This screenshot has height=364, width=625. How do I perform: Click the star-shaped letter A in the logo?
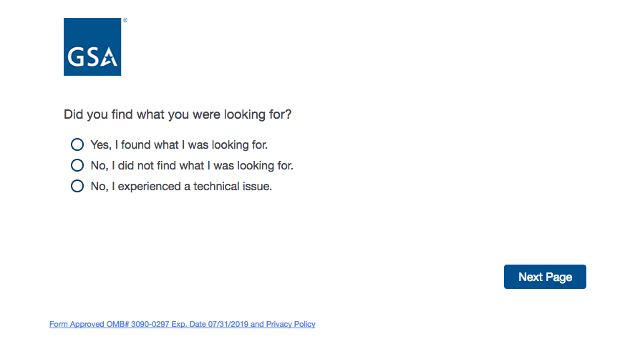click(109, 57)
